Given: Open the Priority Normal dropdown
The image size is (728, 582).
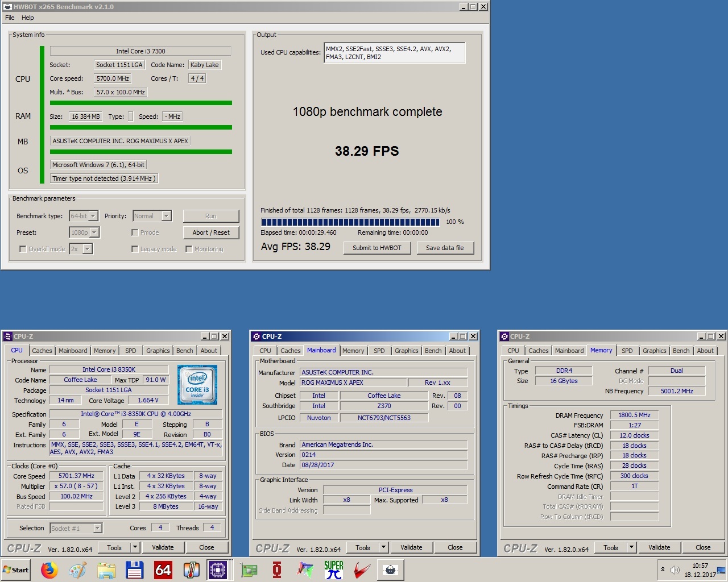Looking at the screenshot, I should (152, 216).
